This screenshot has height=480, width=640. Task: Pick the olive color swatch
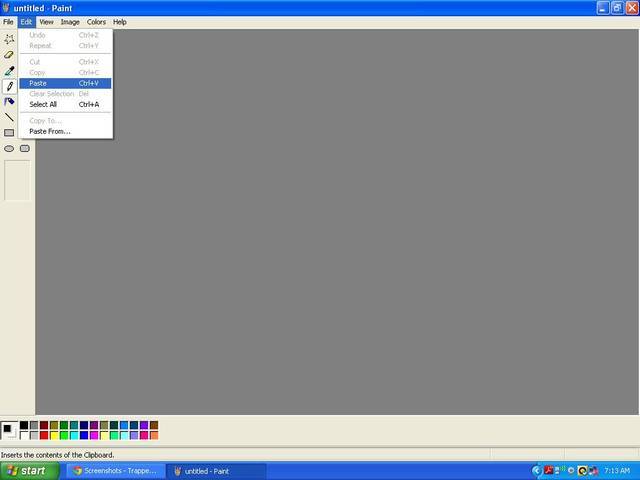[x=54, y=425]
